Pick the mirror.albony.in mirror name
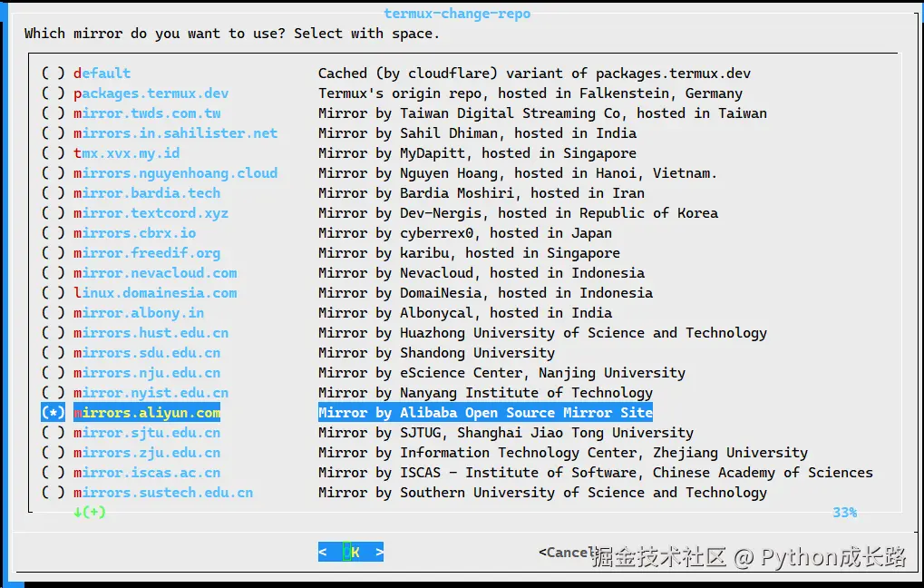924x588 pixels. click(139, 313)
